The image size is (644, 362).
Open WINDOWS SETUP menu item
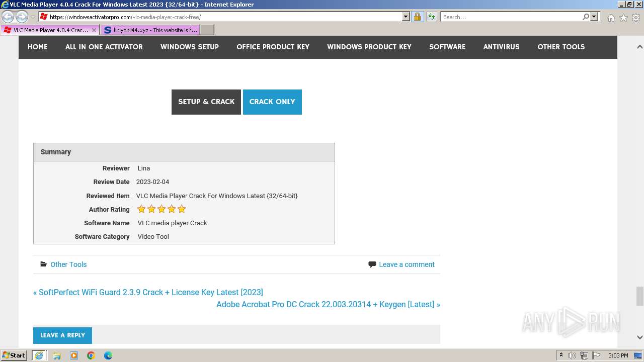tap(190, 47)
